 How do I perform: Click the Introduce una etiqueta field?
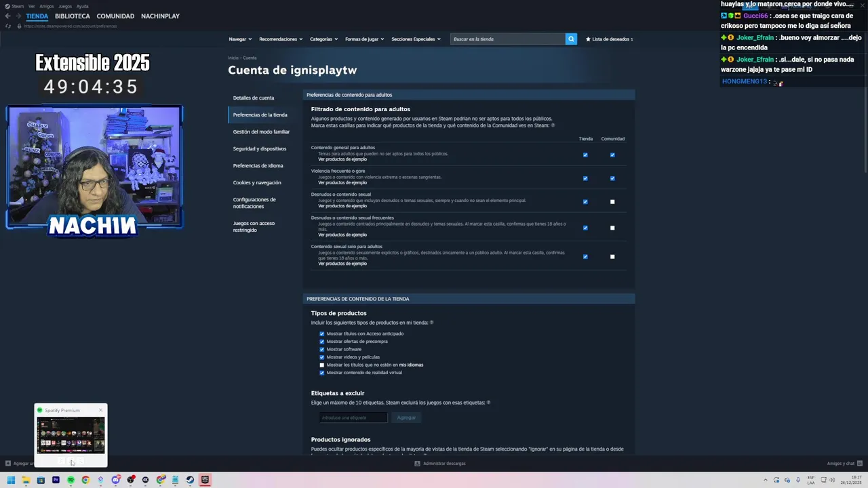353,418
